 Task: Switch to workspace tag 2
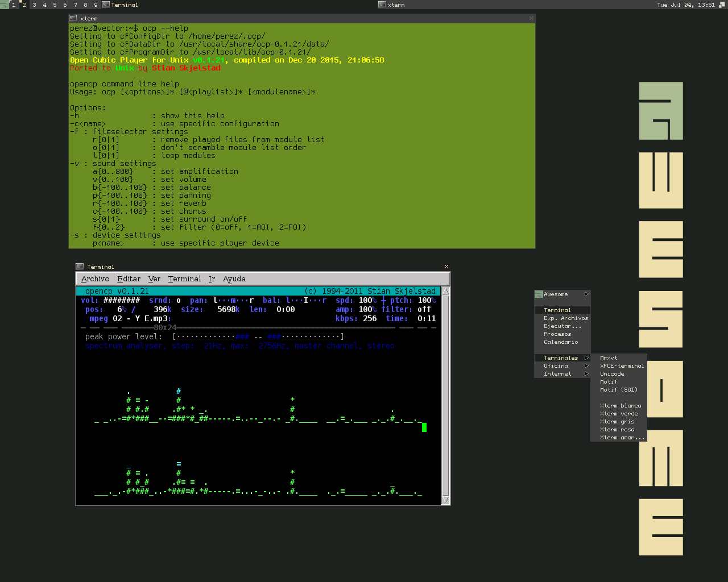24,5
